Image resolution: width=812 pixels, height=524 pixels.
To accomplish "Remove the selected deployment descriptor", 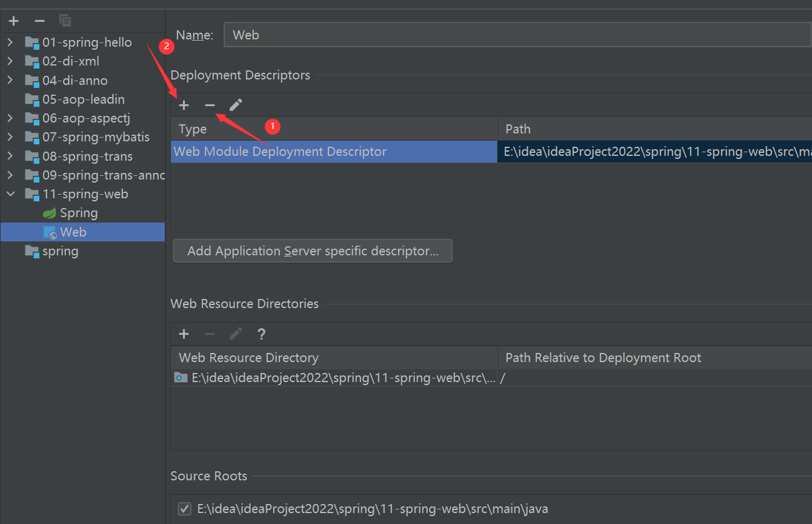I will point(210,106).
